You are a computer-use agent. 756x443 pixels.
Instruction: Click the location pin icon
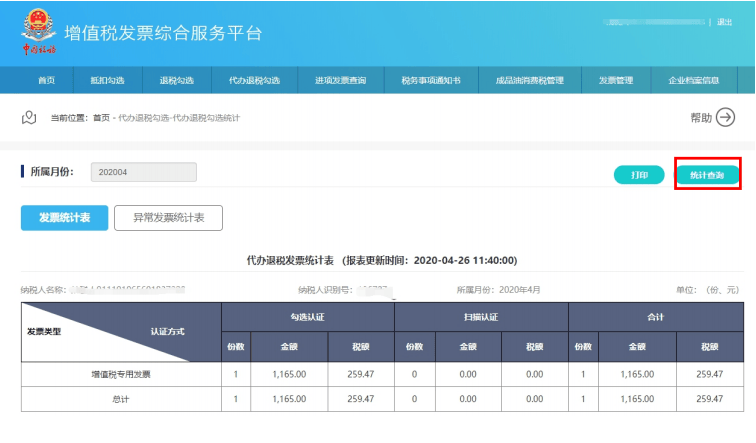[29, 118]
